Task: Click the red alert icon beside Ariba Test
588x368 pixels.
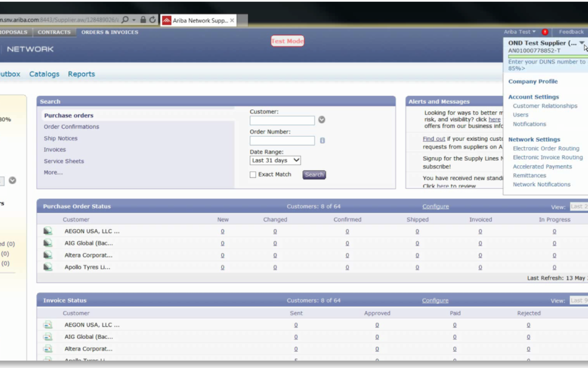Action: pos(545,32)
